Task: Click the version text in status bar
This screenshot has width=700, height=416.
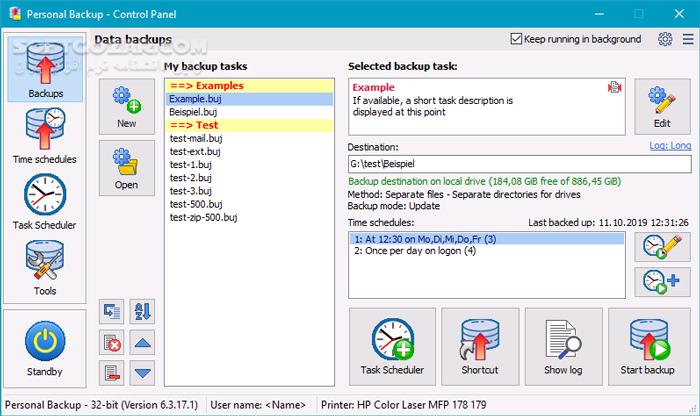Action: [101, 405]
